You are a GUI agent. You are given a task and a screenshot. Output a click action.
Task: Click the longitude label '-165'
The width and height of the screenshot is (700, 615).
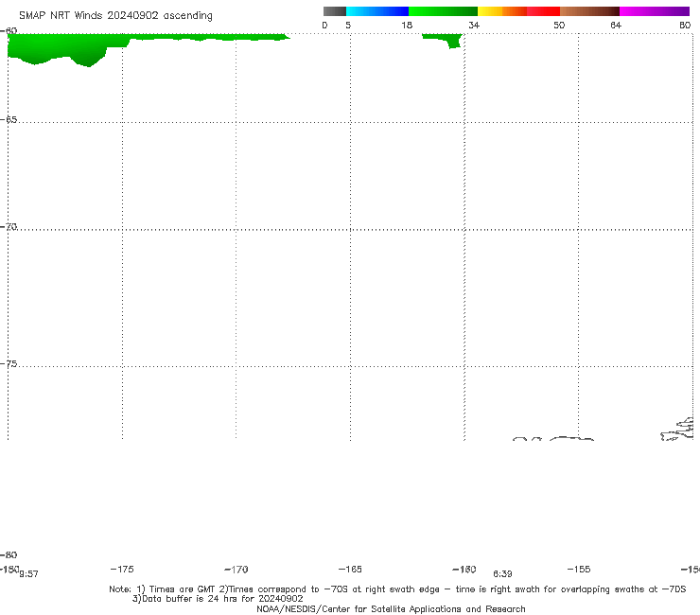[x=350, y=569]
